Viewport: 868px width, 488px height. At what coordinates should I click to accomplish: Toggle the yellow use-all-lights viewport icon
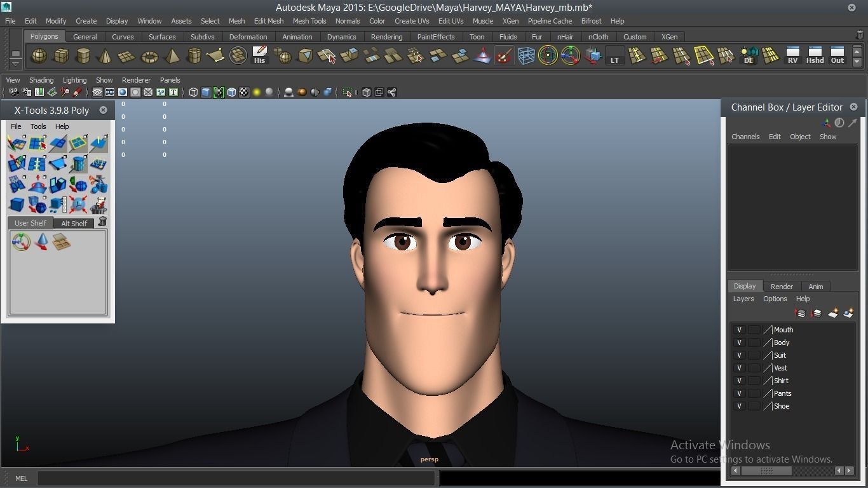click(x=257, y=92)
